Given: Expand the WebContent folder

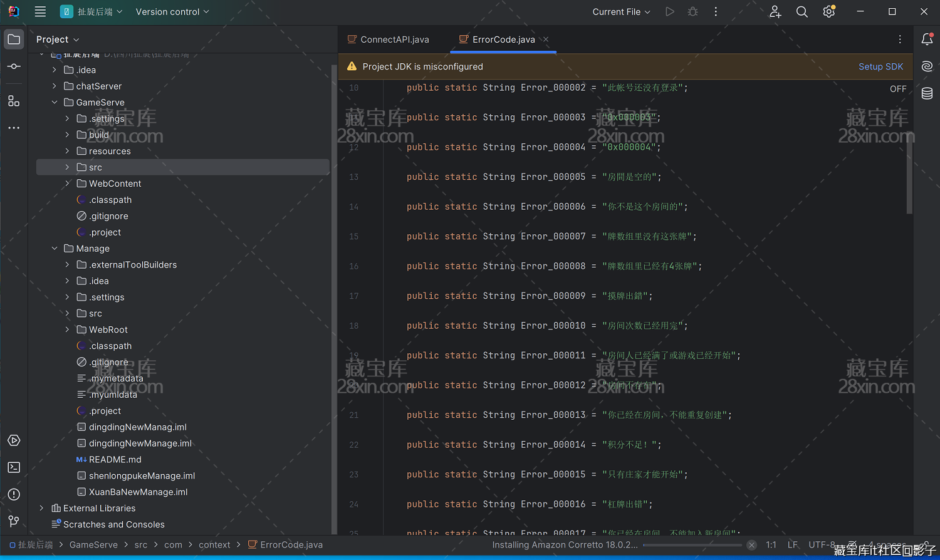Looking at the screenshot, I should (67, 184).
